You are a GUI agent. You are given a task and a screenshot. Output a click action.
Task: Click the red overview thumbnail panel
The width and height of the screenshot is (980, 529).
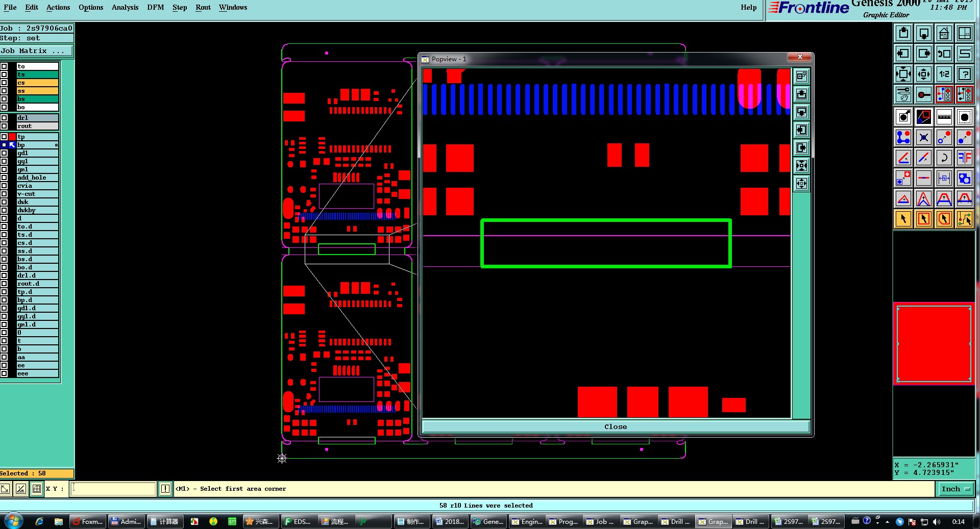(x=934, y=343)
